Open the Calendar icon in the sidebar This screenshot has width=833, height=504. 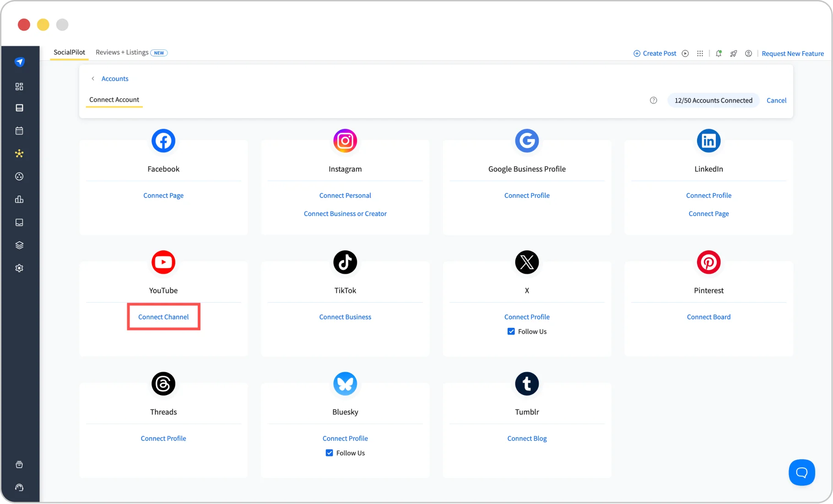(19, 130)
